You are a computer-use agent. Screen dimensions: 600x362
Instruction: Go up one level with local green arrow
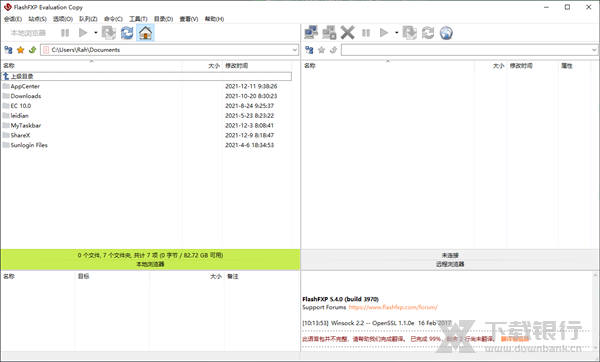pyautogui.click(x=33, y=50)
